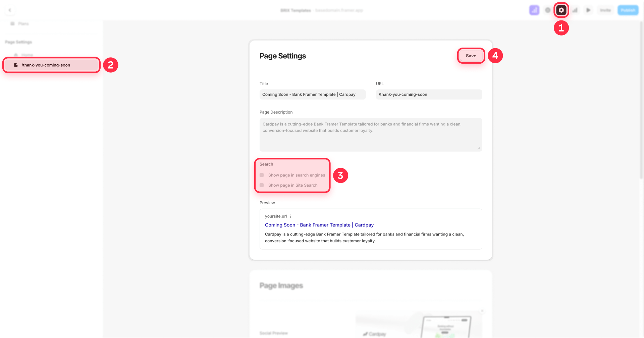
Task: Click the text area resize handle
Action: point(479,148)
